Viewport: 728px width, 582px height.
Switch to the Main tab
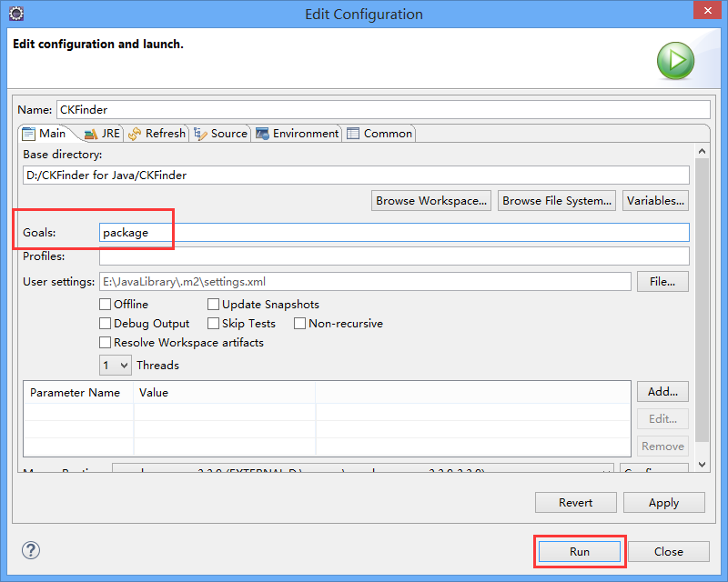[x=45, y=134]
